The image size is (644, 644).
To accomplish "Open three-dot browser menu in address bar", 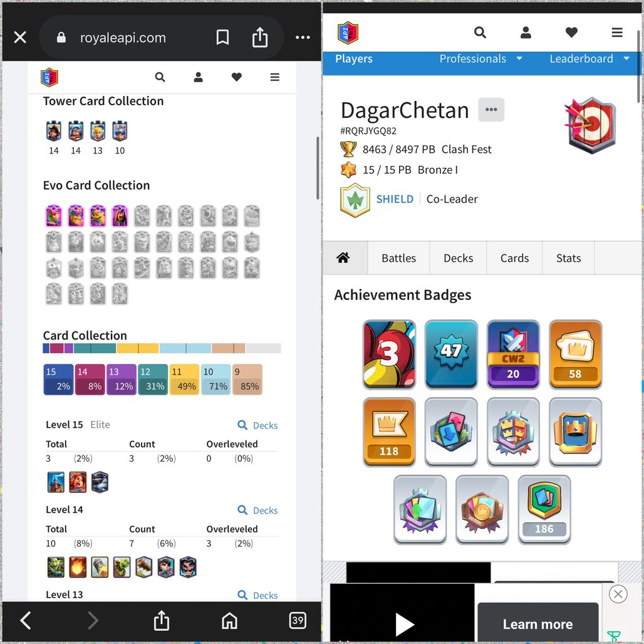I will click(303, 38).
